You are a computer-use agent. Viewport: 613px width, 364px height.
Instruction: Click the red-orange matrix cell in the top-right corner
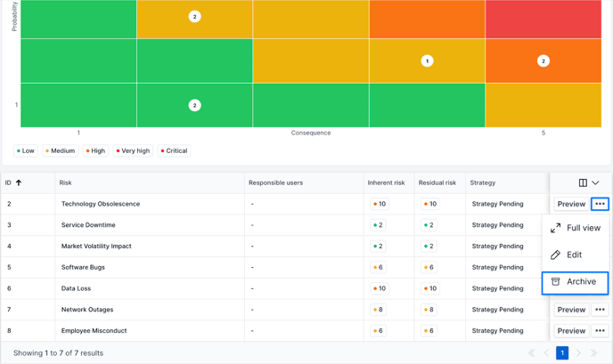point(543,19)
